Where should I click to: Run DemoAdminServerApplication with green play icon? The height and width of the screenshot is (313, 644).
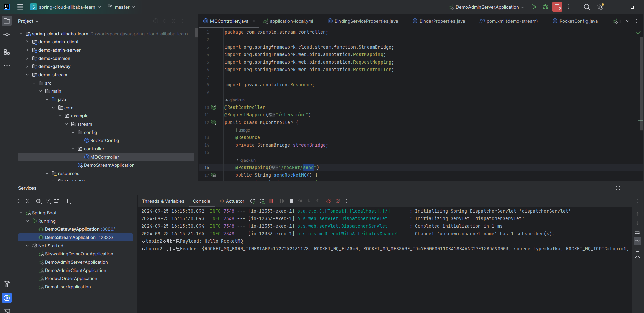coord(534,7)
